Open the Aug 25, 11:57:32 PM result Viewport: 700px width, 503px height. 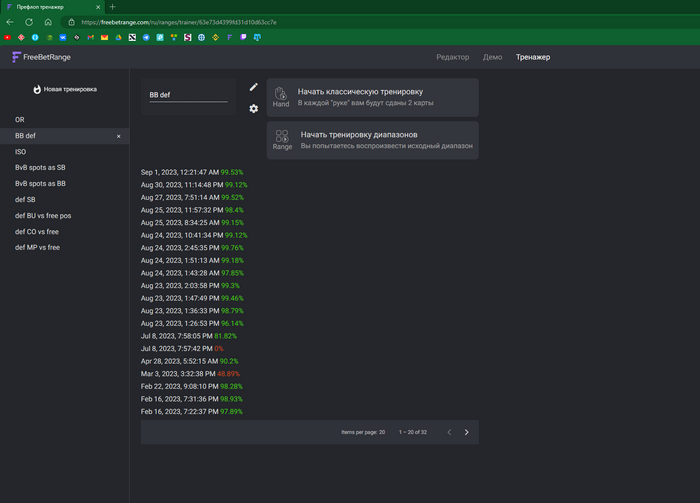tap(192, 210)
